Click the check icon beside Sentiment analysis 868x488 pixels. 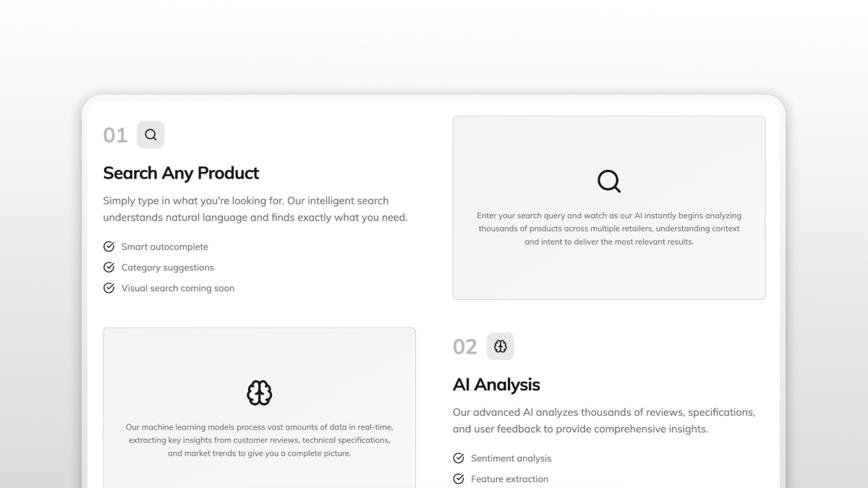point(459,458)
